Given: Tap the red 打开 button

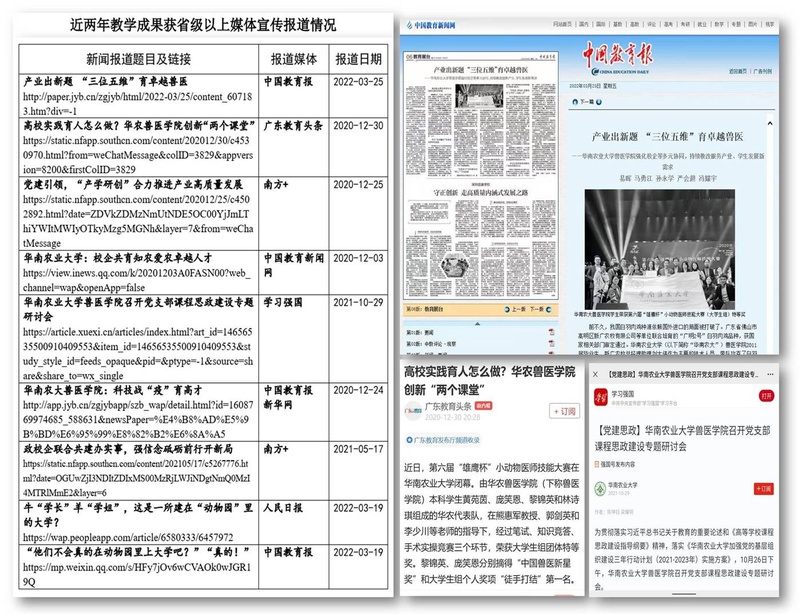Looking at the screenshot, I should 766,396.
